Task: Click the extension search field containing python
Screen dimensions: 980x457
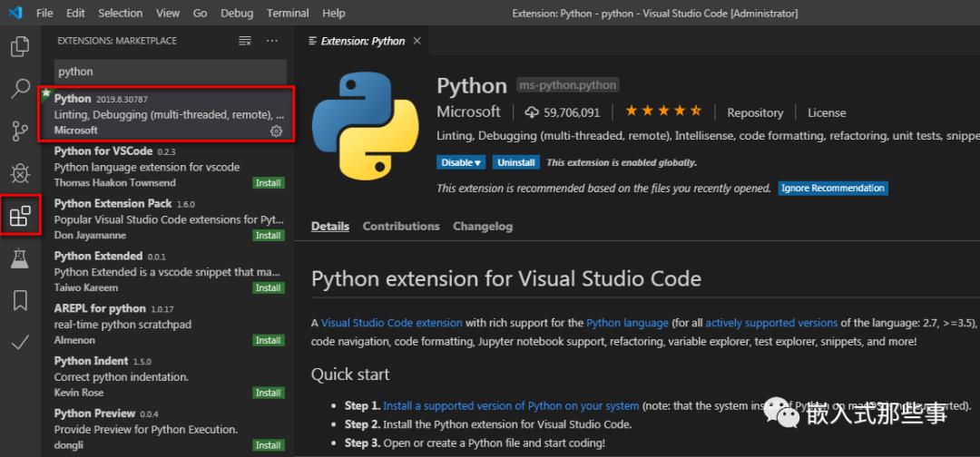Action: click(x=171, y=72)
